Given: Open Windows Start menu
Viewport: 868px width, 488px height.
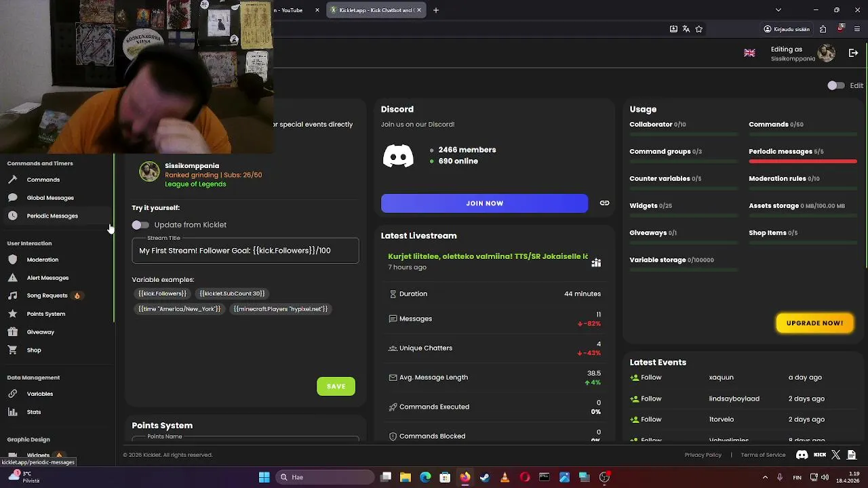Looking at the screenshot, I should tap(264, 477).
